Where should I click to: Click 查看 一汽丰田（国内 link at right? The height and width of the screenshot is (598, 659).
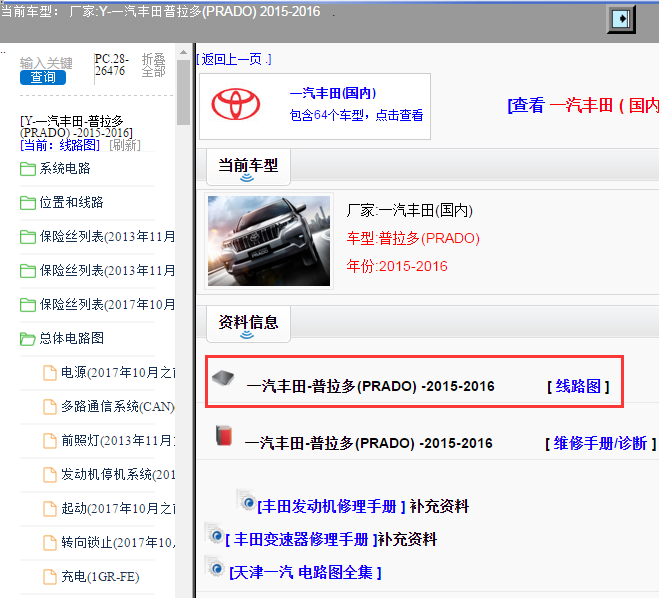583,105
